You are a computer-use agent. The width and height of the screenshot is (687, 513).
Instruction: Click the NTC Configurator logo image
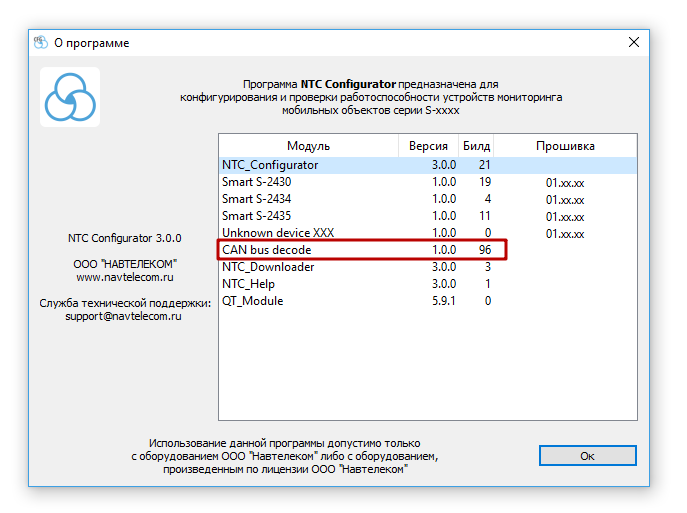tap(70, 97)
